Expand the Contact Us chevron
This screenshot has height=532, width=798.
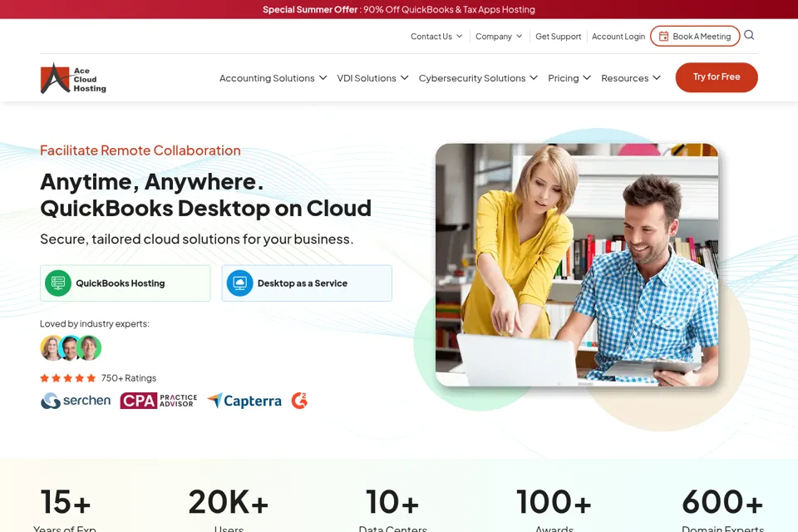(460, 36)
